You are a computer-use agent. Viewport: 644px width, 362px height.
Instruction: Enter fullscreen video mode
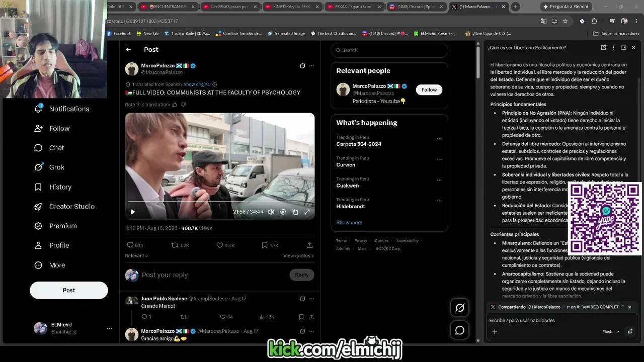307,212
